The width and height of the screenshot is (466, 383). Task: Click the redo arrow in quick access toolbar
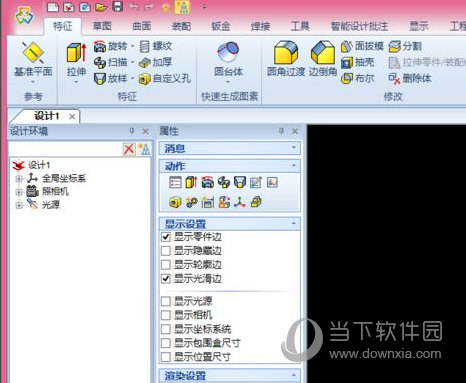click(x=149, y=7)
